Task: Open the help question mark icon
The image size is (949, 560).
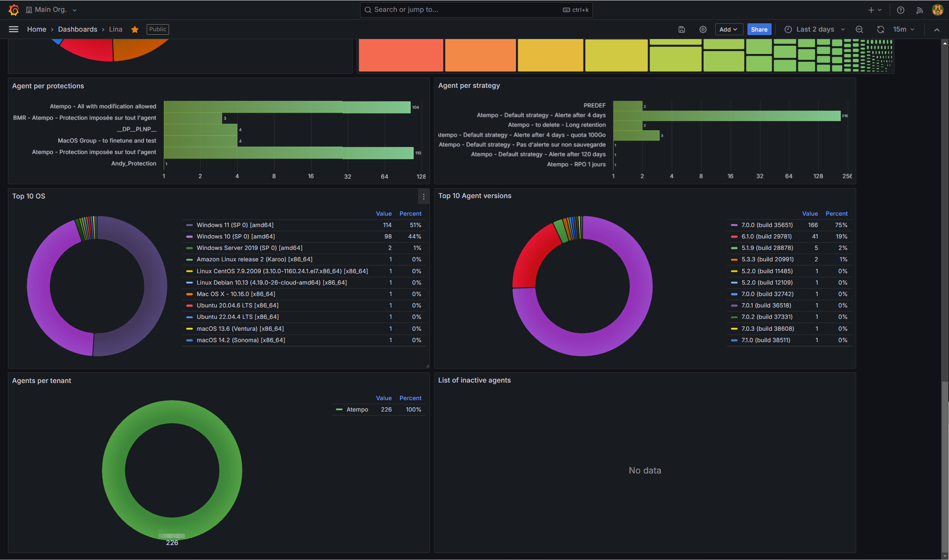Action: pyautogui.click(x=901, y=10)
